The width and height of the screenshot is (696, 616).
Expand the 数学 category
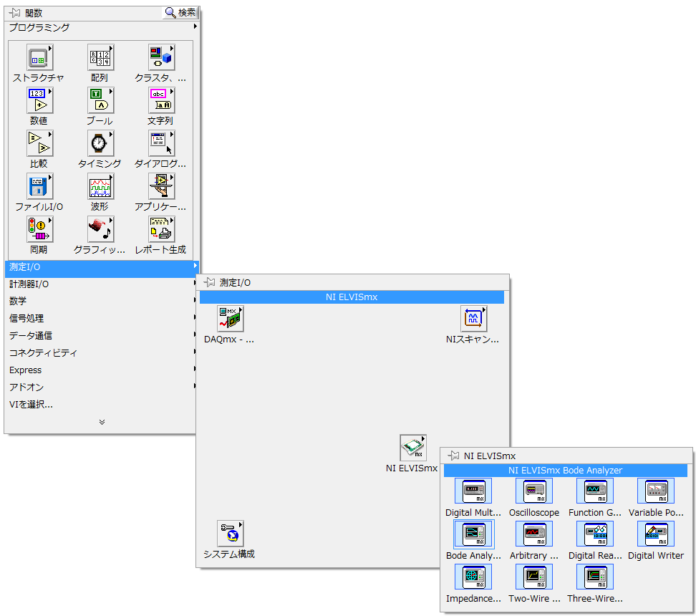(100, 301)
